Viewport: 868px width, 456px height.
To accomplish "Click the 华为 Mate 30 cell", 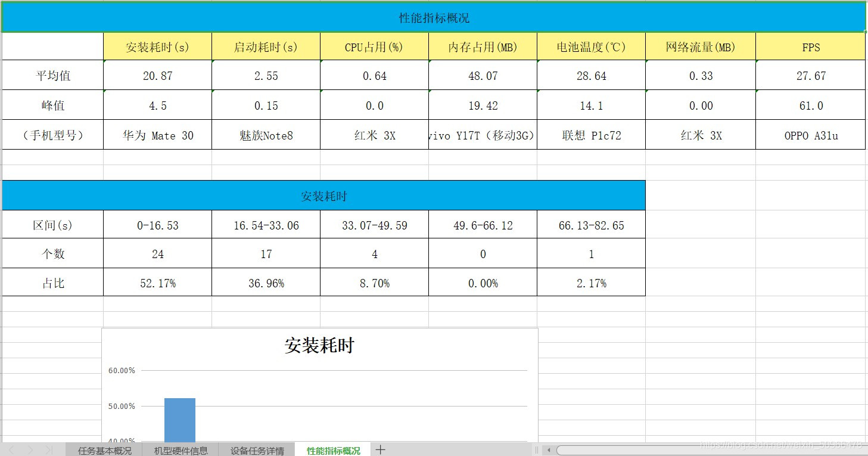I will (x=157, y=135).
